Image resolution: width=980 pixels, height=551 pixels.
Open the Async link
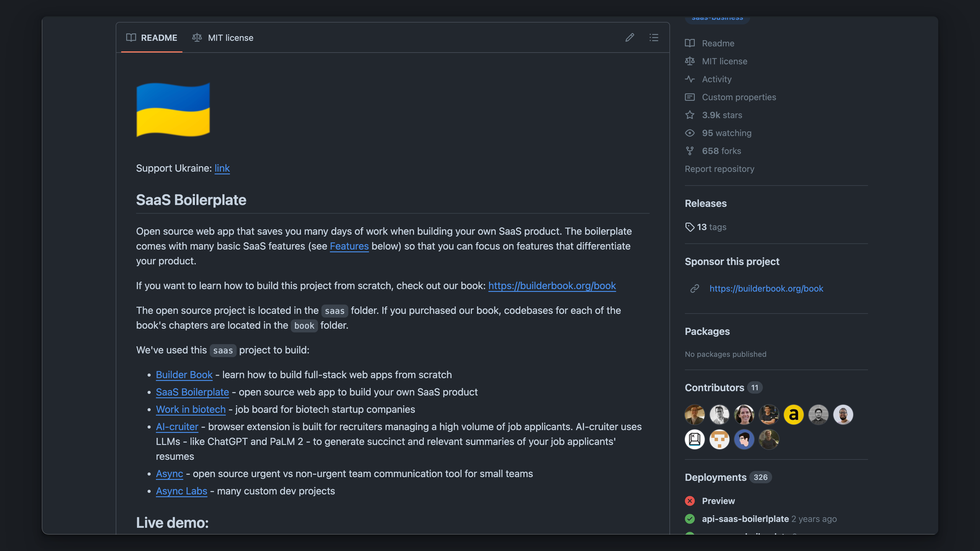pyautogui.click(x=169, y=474)
